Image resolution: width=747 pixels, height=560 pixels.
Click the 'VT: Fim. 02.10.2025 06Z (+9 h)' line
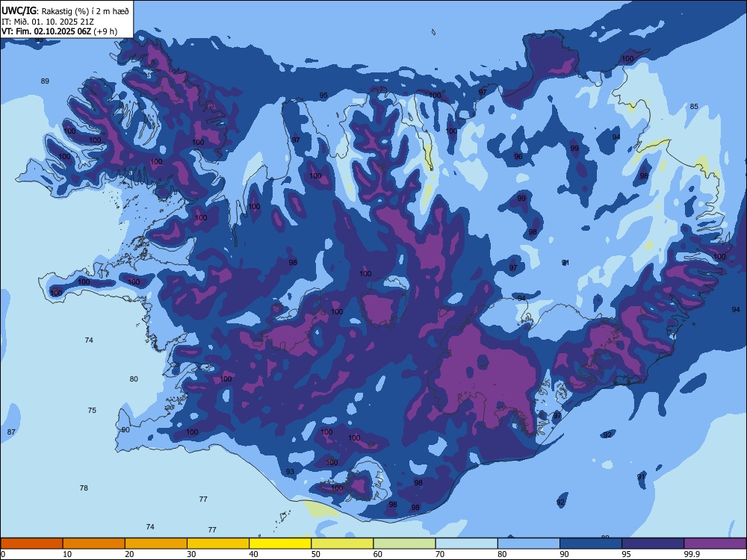click(59, 31)
